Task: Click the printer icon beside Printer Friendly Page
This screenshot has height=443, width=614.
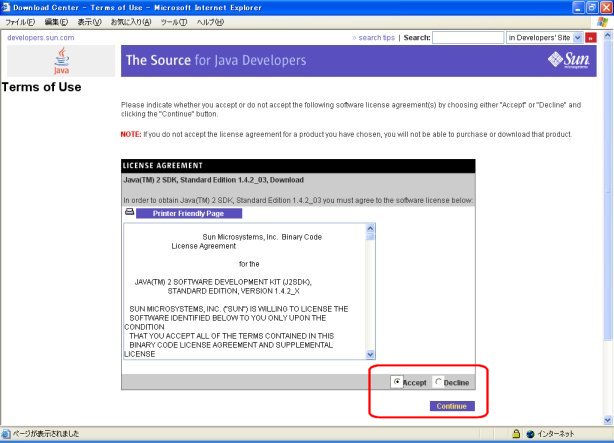Action: [x=129, y=213]
